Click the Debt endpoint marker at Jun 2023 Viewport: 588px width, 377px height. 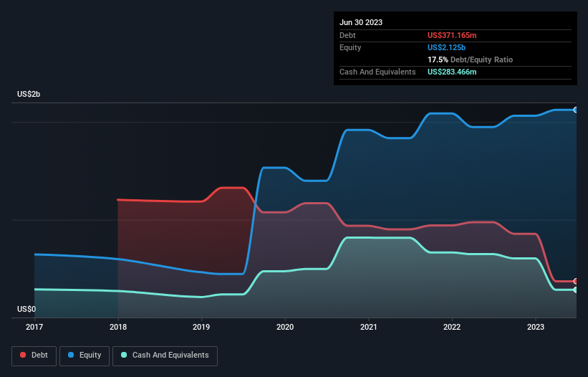click(576, 282)
